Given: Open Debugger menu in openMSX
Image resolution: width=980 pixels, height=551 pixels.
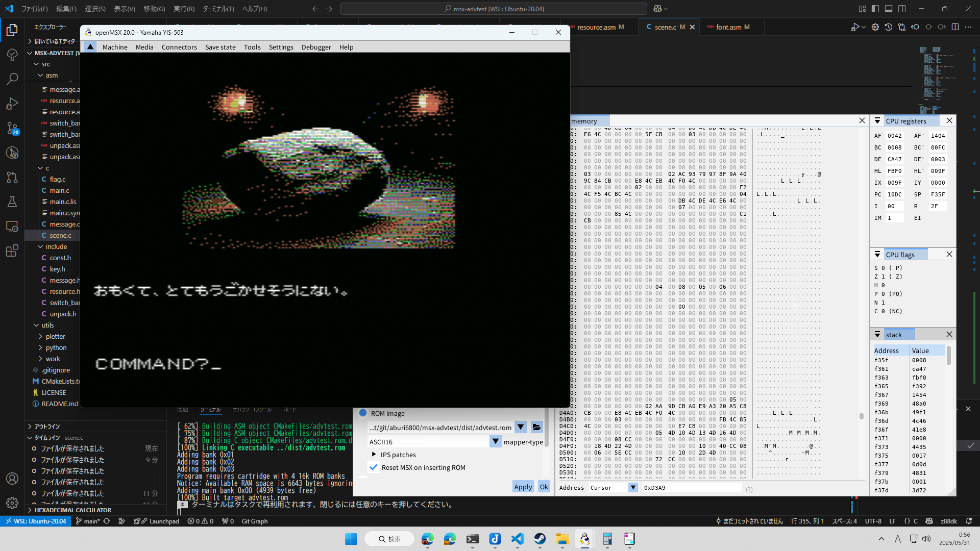Looking at the screenshot, I should [316, 47].
